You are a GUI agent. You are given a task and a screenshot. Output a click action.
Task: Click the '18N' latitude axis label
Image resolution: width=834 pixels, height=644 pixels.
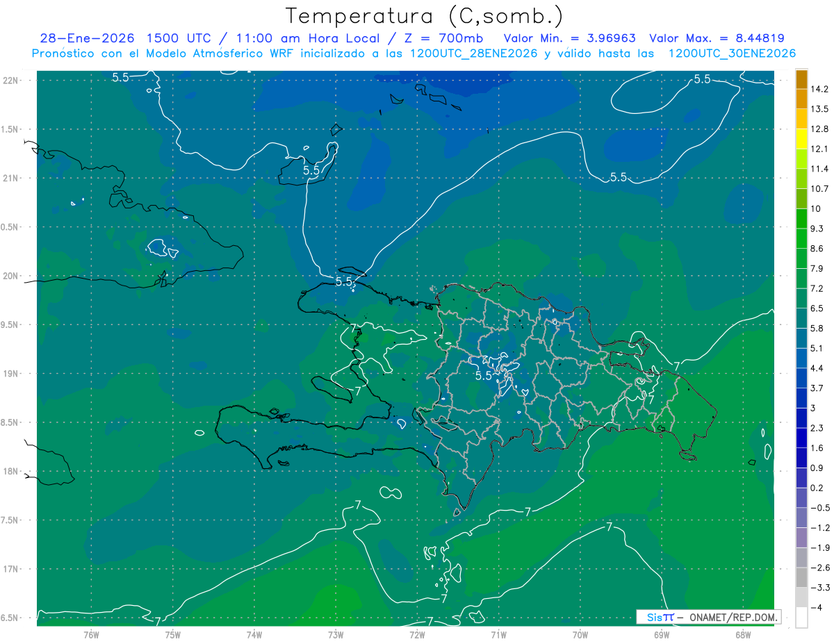(x=11, y=472)
